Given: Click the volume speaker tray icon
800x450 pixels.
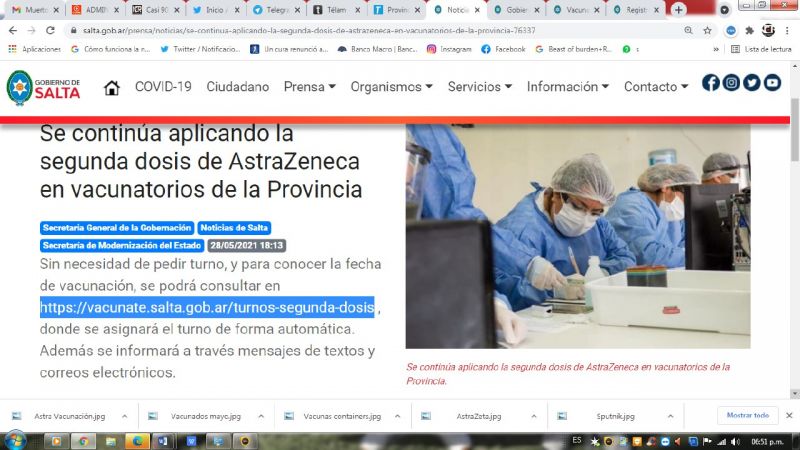Looking at the screenshot, I should (735, 441).
